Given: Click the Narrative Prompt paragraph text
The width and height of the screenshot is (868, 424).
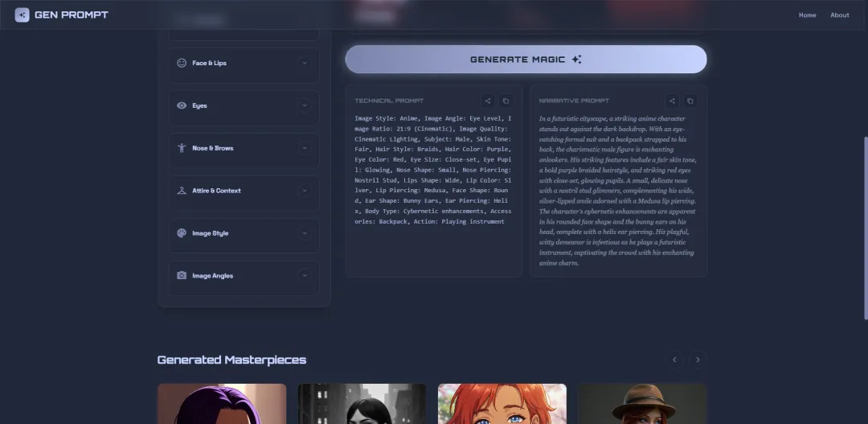Looking at the screenshot, I should click(618, 191).
